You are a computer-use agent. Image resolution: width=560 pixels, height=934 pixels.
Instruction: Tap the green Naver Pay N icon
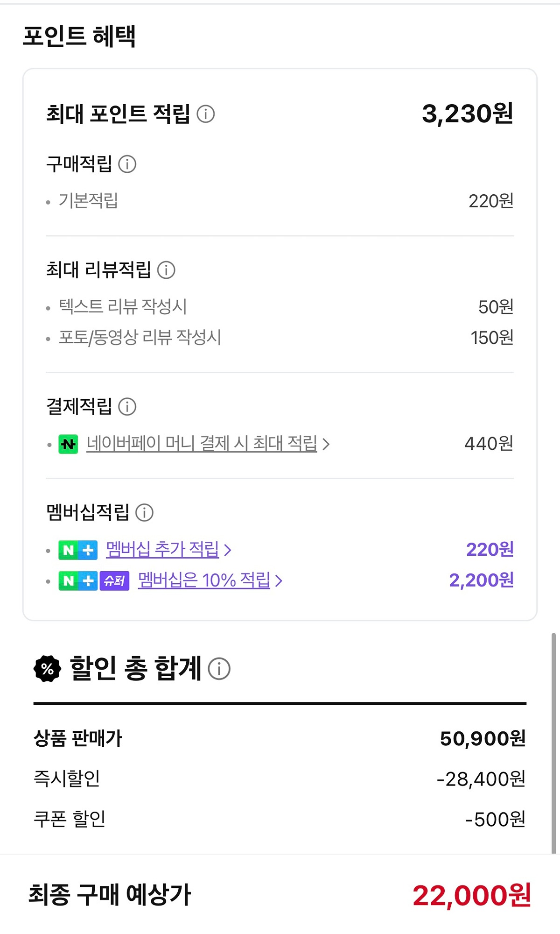pos(68,444)
